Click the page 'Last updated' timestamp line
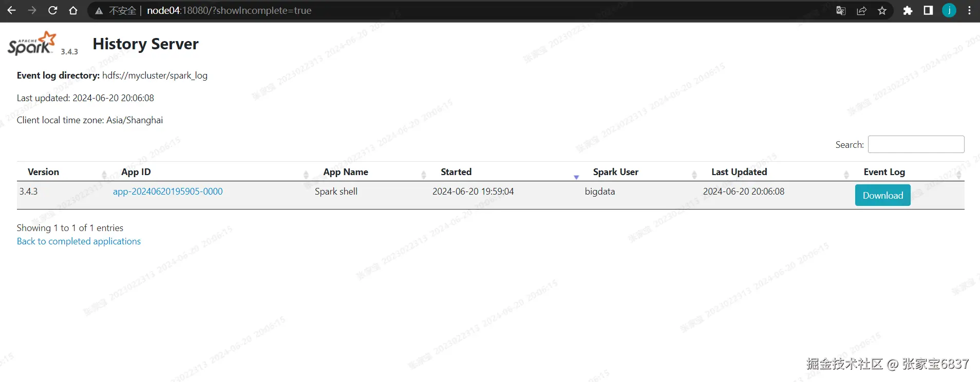 (x=85, y=98)
